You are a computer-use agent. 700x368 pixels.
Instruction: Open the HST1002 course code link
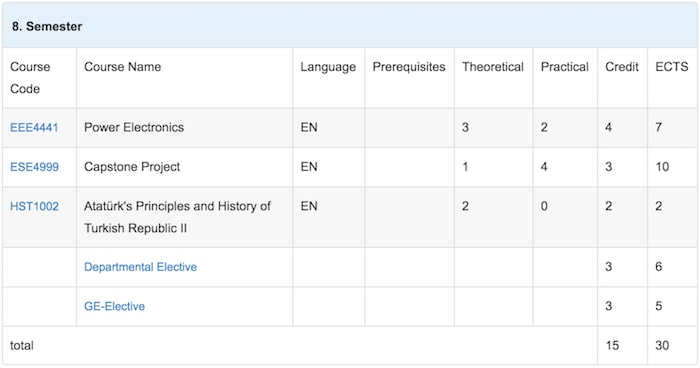[34, 206]
